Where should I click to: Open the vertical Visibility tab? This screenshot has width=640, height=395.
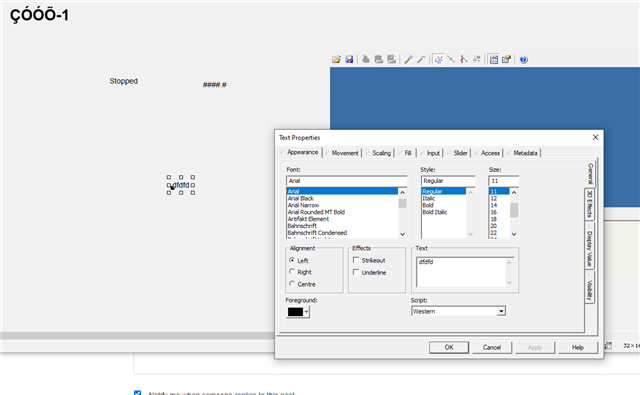[x=589, y=288]
